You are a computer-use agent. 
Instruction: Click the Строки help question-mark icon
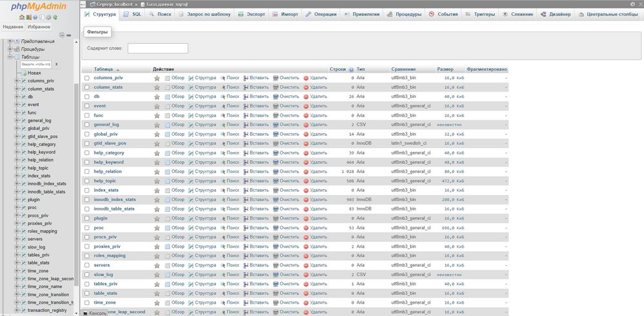point(351,70)
